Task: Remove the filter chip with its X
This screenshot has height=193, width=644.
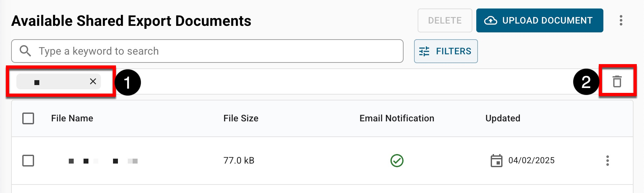Action: pos(93,81)
